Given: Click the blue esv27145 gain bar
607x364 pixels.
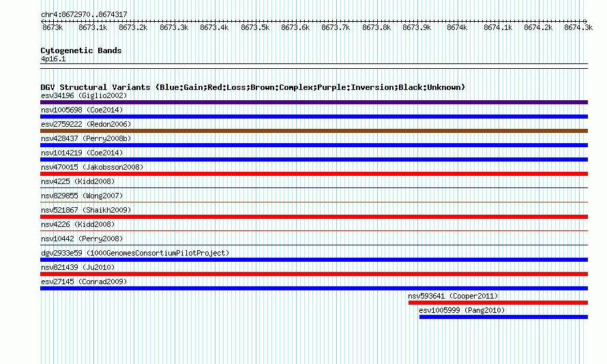Looking at the screenshot, I should click(314, 288).
